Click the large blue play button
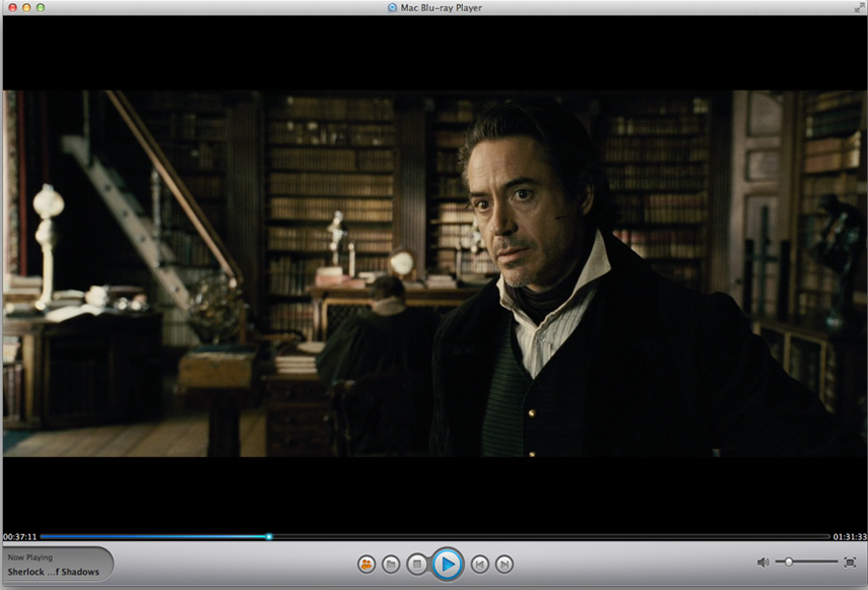 (x=447, y=564)
